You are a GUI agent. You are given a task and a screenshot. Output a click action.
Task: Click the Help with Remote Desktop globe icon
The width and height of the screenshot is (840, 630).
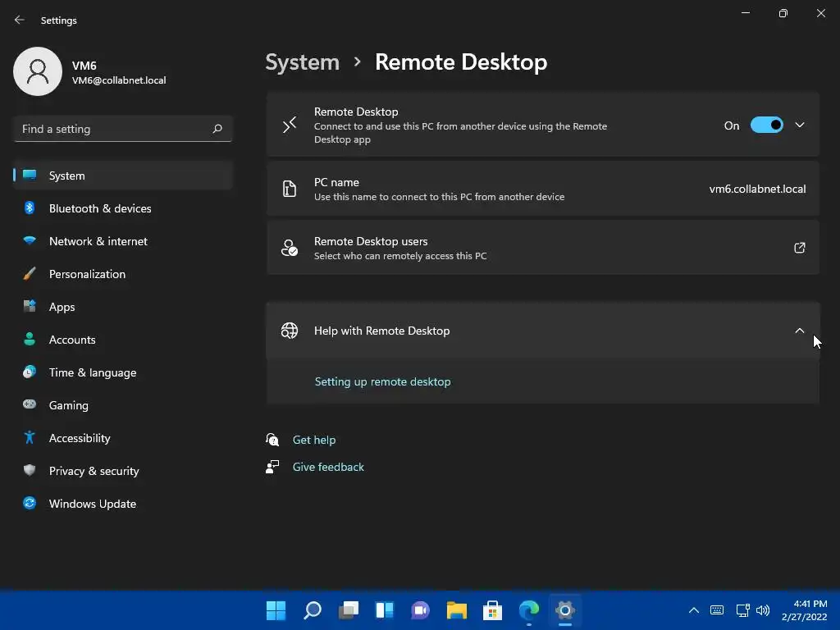[x=290, y=331]
